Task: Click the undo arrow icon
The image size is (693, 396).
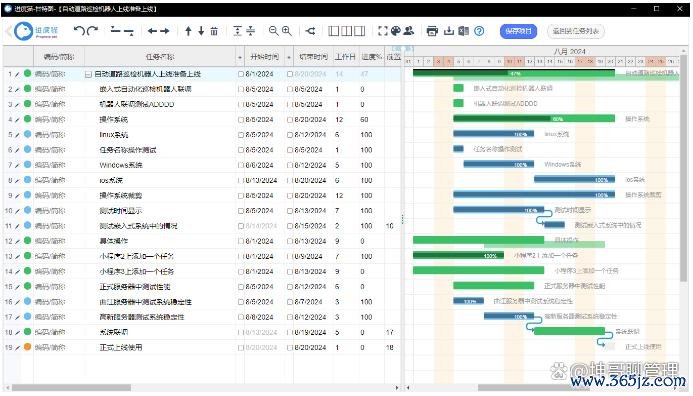Action: 79,31
